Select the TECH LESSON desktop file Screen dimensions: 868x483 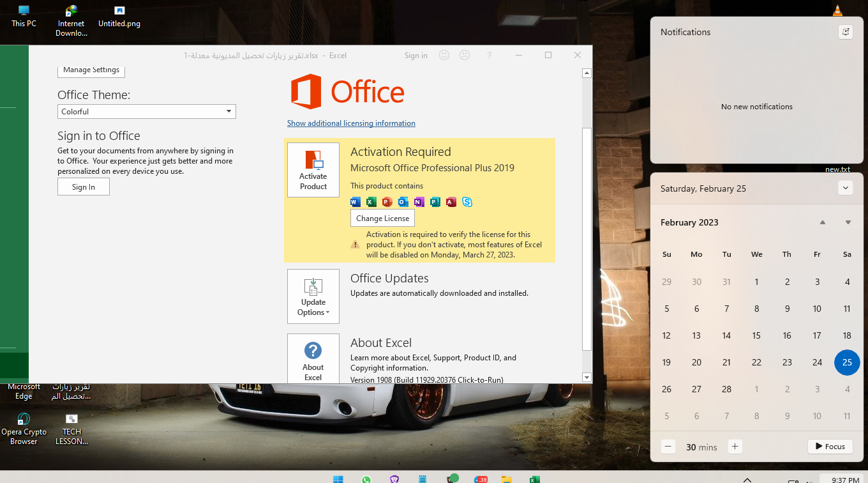pos(71,428)
